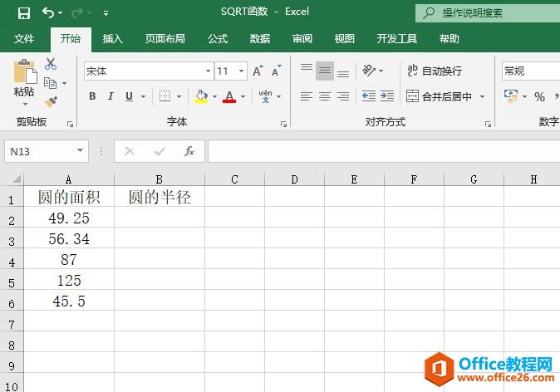Open Customize Quick Access Toolbar dropdown
The width and height of the screenshot is (560, 392).
click(x=106, y=13)
